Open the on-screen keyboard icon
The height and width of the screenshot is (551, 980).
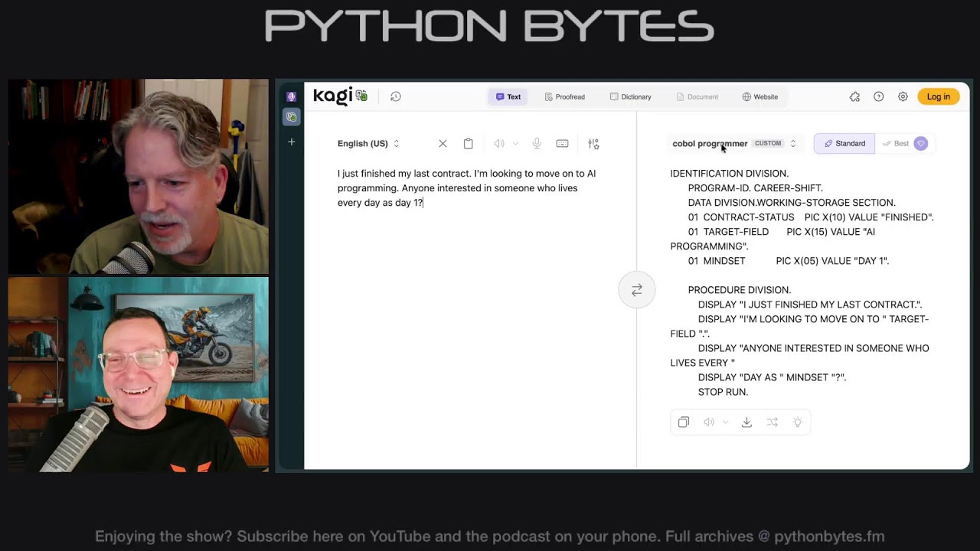point(562,143)
